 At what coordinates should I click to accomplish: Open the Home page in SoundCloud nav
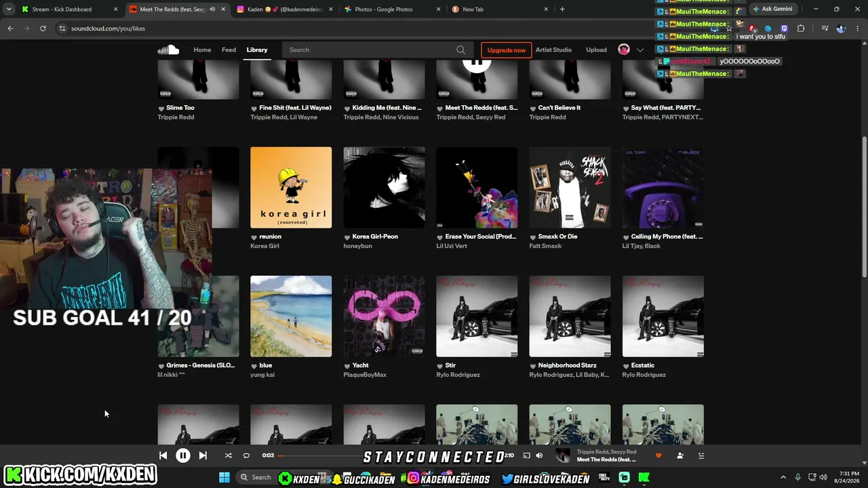coord(202,49)
